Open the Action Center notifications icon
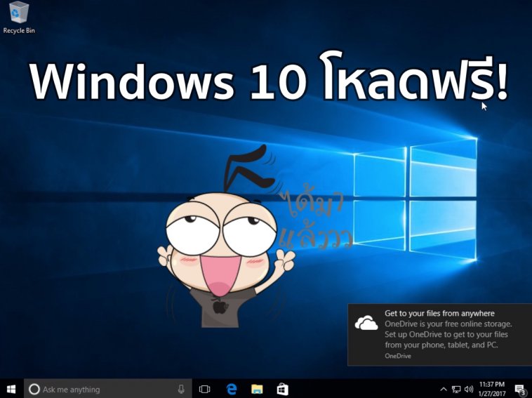Image resolution: width=532 pixels, height=398 pixels. click(x=520, y=389)
